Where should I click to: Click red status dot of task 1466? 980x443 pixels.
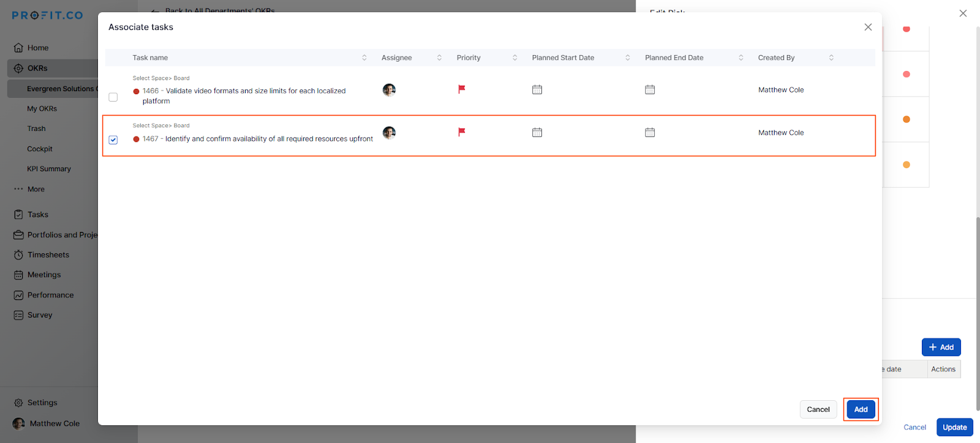136,91
